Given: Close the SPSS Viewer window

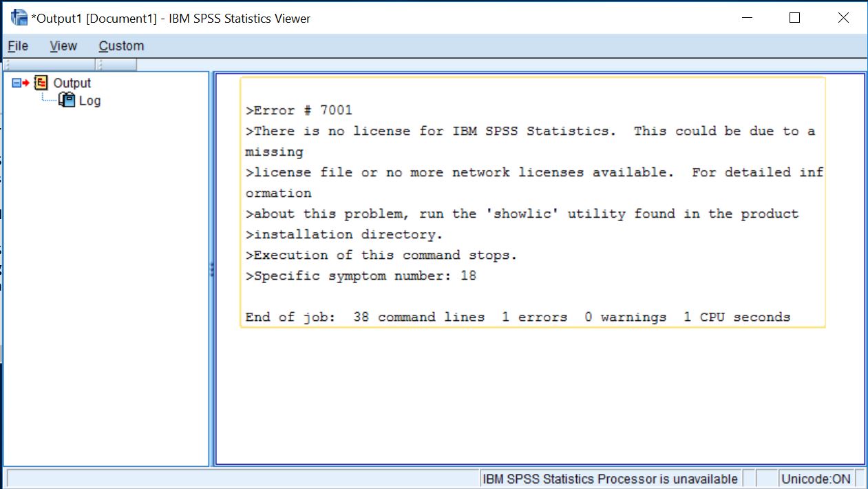Looking at the screenshot, I should [843, 19].
